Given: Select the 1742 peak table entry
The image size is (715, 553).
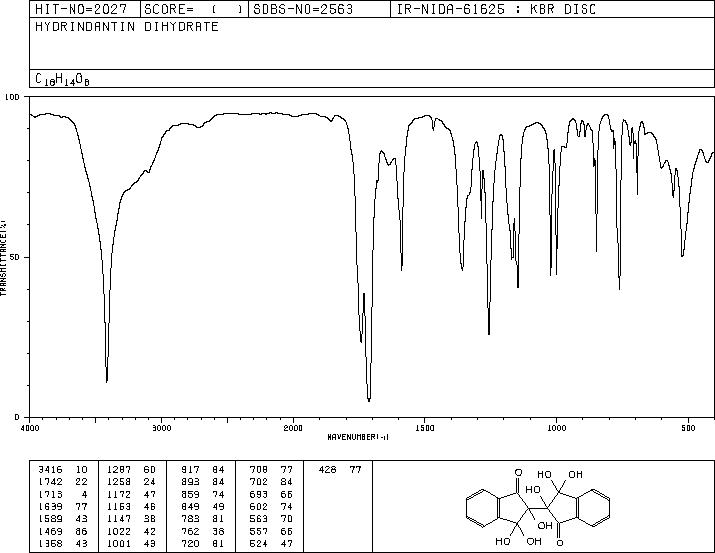Looking at the screenshot, I should pos(63,482).
